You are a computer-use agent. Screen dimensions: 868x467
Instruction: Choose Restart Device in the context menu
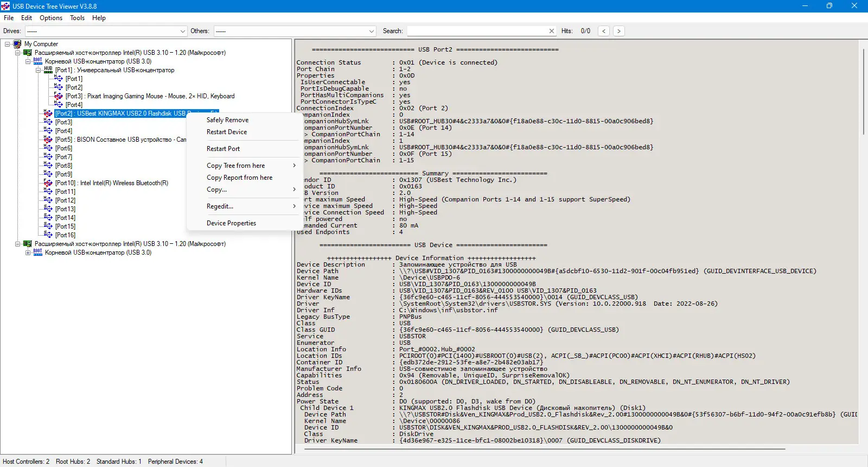click(x=245, y=132)
